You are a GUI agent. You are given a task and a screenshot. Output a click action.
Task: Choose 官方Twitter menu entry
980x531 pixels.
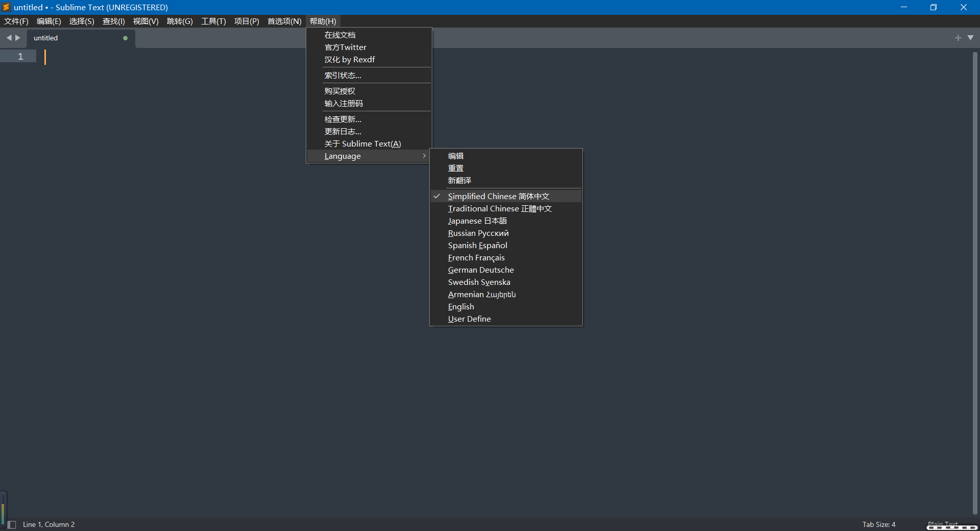tap(369, 47)
